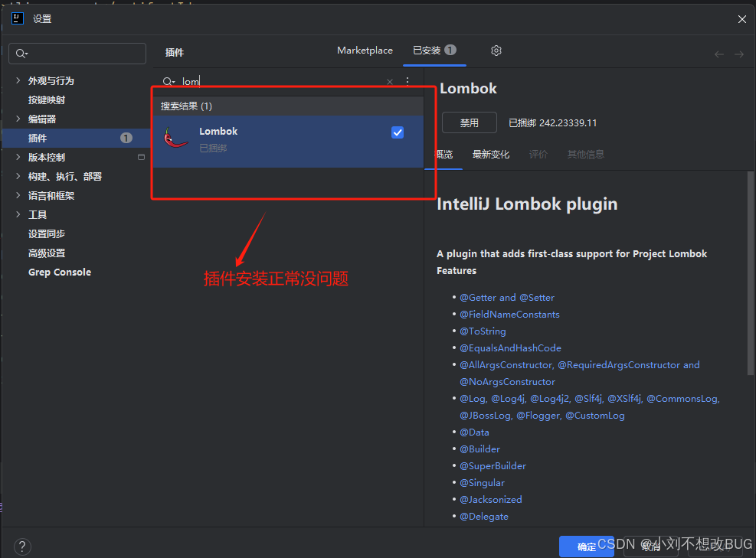
Task: Expand the 语言和框架 section
Action: pos(17,195)
